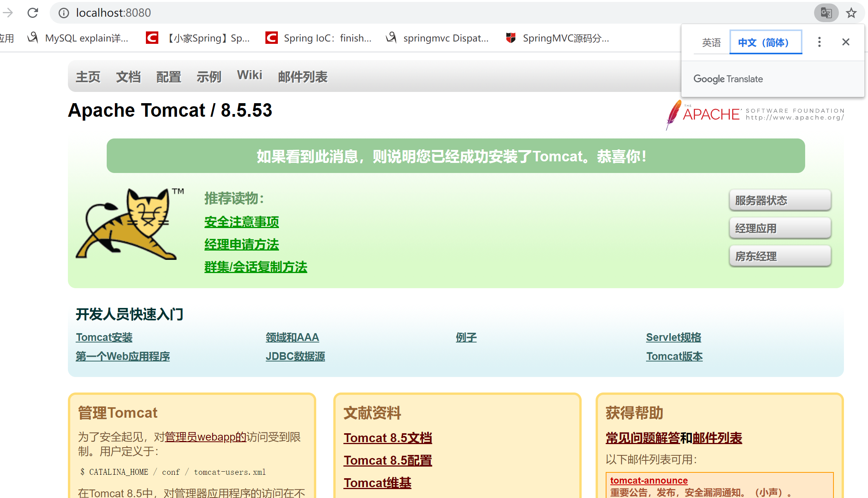The height and width of the screenshot is (498, 868).
Task: Click the Wiki navigation item
Action: tap(249, 75)
